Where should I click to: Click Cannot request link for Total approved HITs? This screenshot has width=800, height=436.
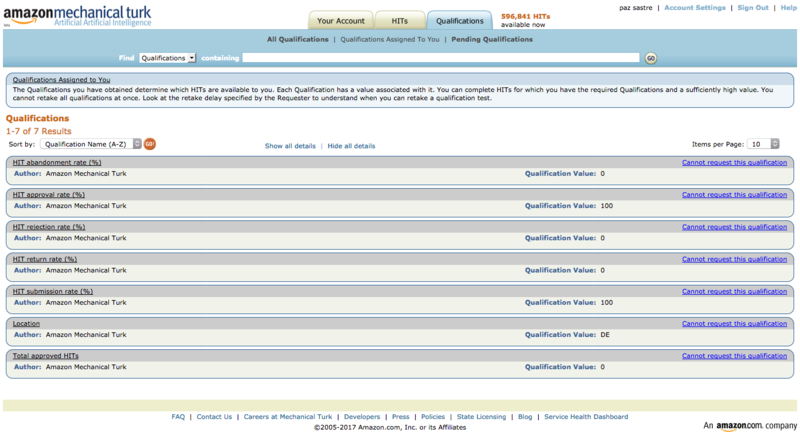[x=735, y=356]
